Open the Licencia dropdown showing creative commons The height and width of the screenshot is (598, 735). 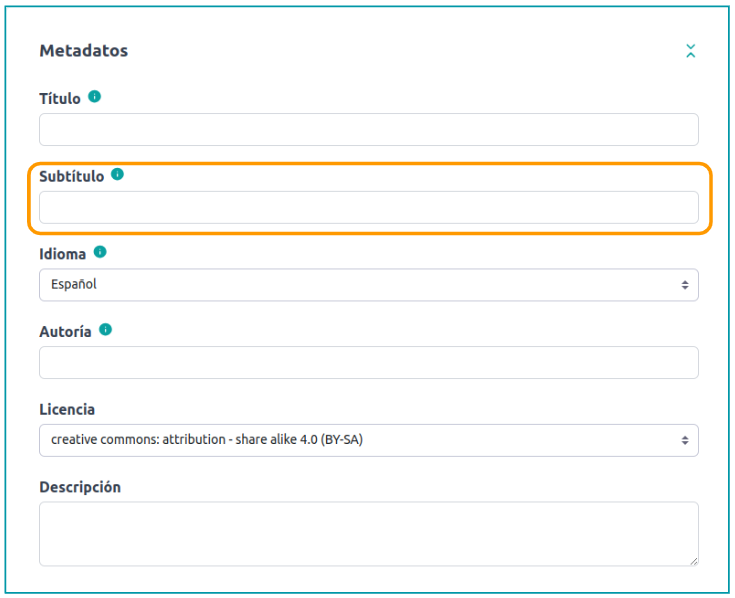[368, 440]
